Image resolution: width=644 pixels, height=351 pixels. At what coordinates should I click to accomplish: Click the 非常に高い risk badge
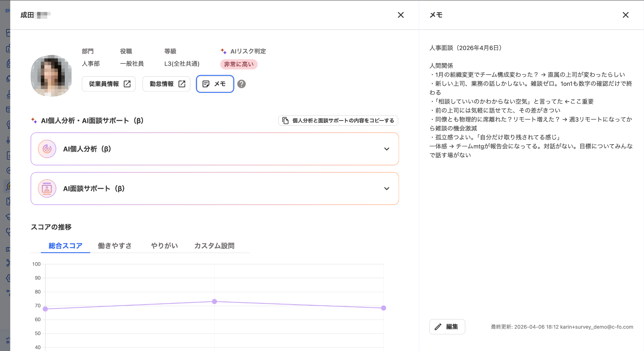pos(239,64)
